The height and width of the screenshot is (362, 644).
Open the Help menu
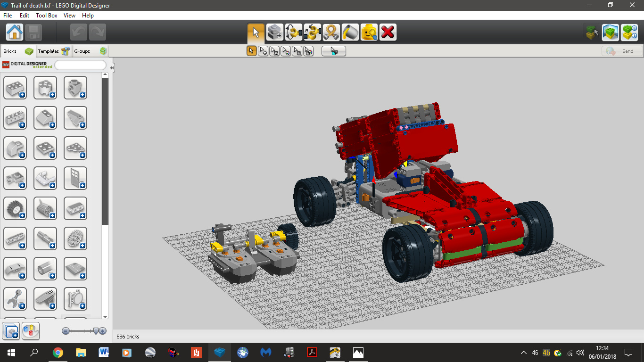[x=88, y=16]
